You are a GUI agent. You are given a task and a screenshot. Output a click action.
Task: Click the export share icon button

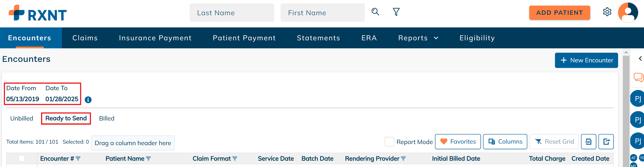pos(606,142)
